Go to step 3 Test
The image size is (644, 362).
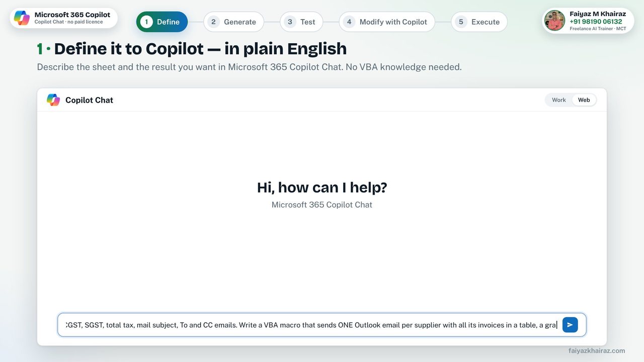click(x=301, y=22)
